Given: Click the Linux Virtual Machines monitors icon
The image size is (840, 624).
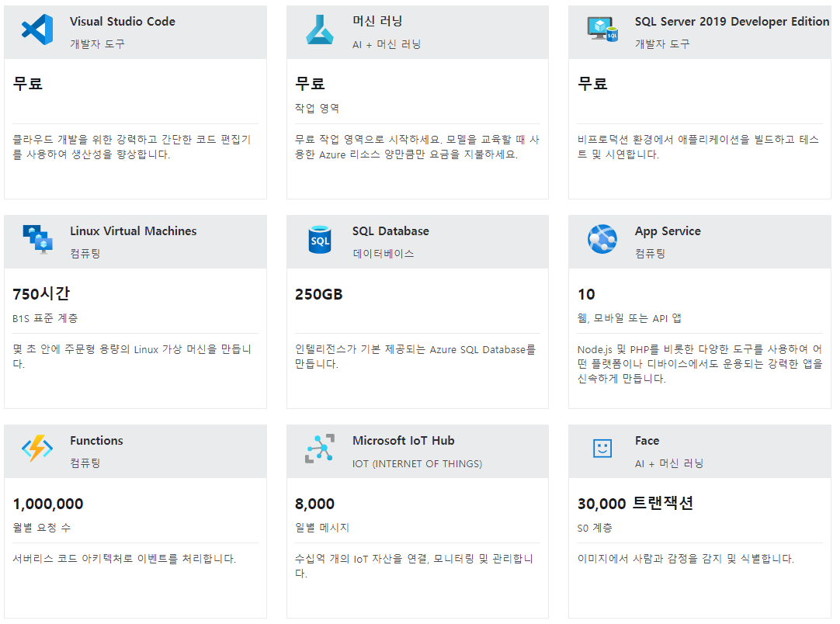Looking at the screenshot, I should [37, 239].
